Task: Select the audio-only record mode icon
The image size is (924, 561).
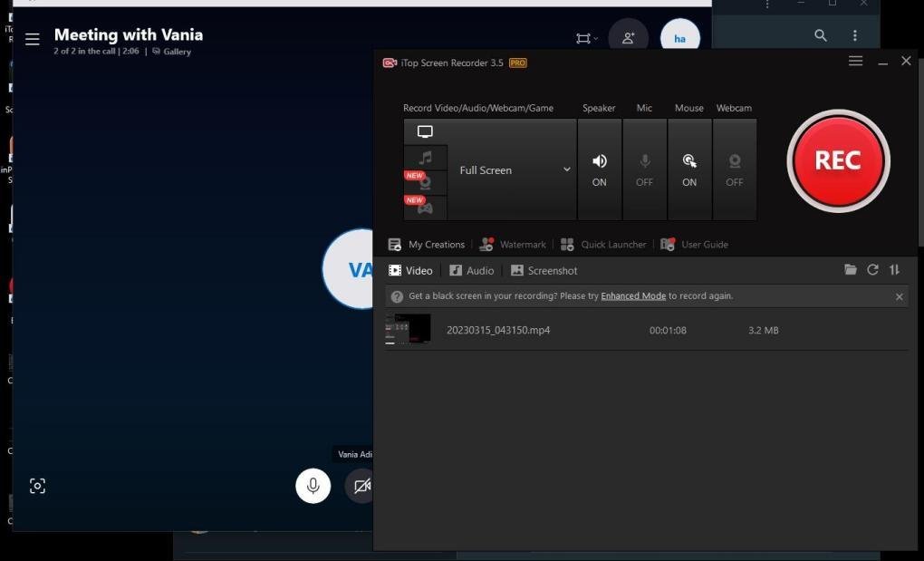Action: tap(425, 158)
